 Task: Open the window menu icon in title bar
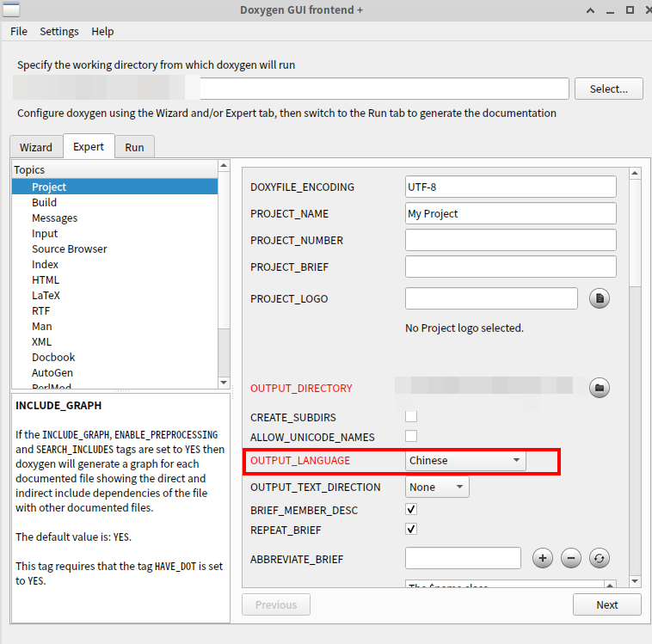coord(11,9)
